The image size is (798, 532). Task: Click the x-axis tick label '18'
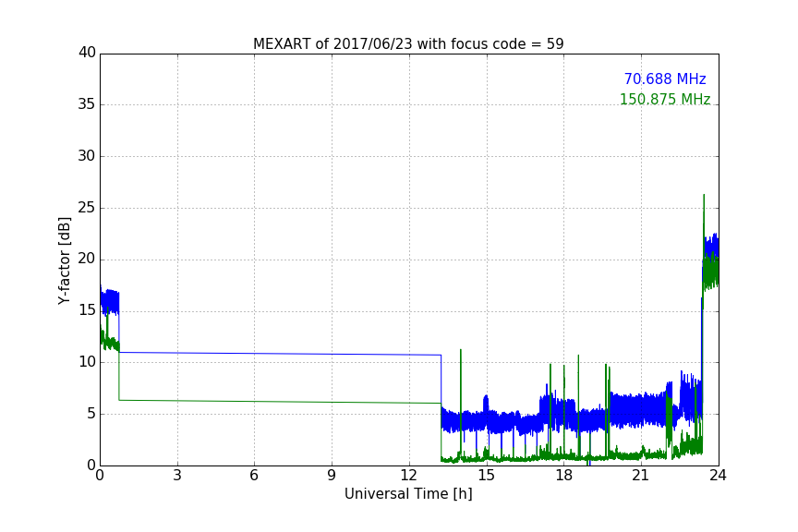tap(564, 476)
